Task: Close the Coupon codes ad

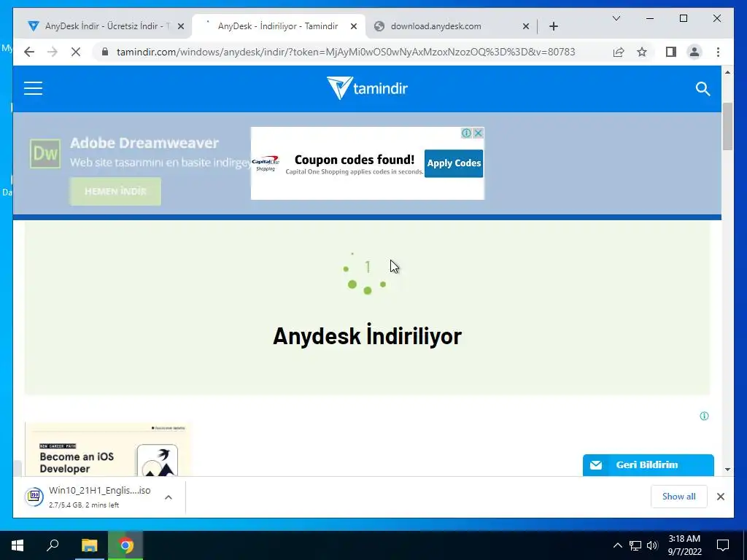Action: point(479,133)
